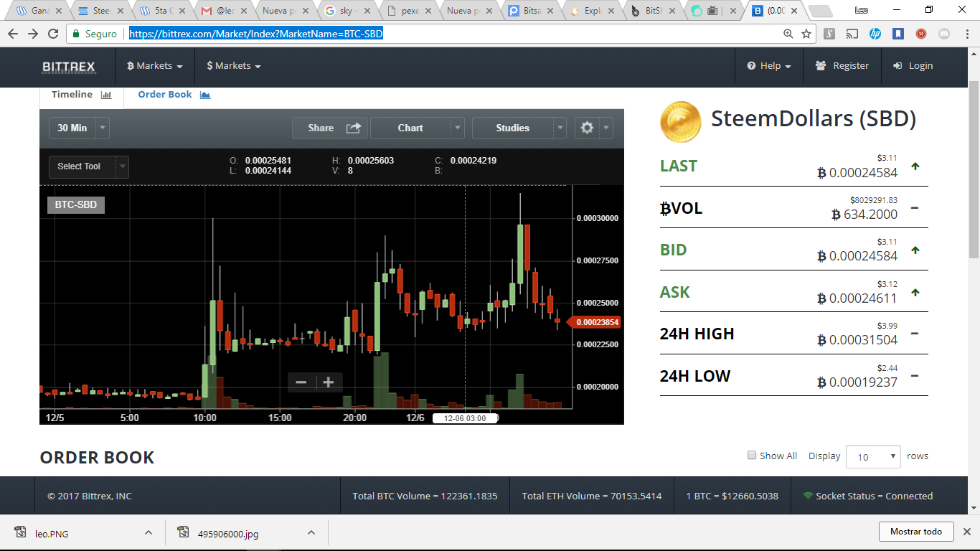Click the Discord extension icon
This screenshot has height=551, width=980.
coord(944,34)
